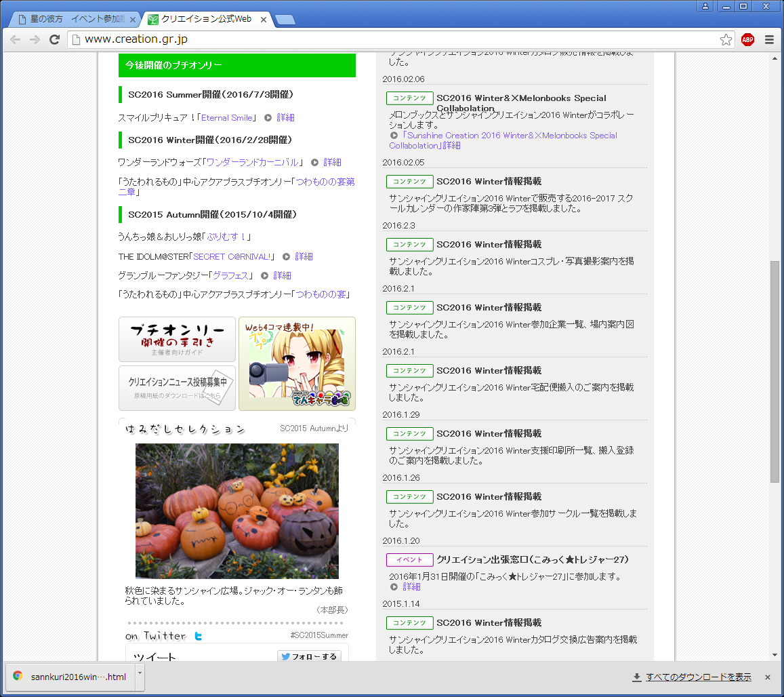Reload the page with the refresh icon
Viewport: 784px width, 697px height.
pyautogui.click(x=54, y=39)
